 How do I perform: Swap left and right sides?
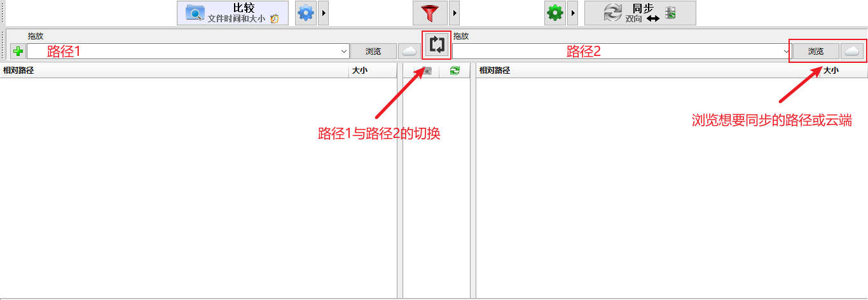pos(436,44)
